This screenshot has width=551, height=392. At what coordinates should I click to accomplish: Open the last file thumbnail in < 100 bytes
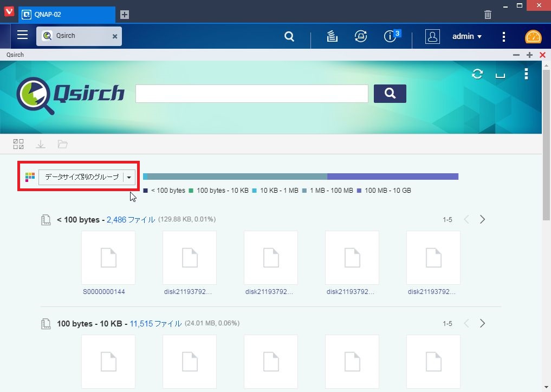433,258
